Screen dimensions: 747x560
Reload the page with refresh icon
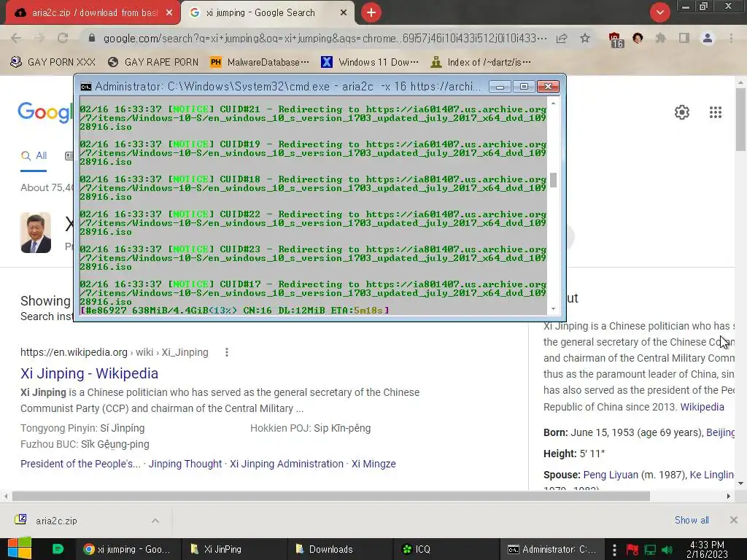pyautogui.click(x=63, y=38)
